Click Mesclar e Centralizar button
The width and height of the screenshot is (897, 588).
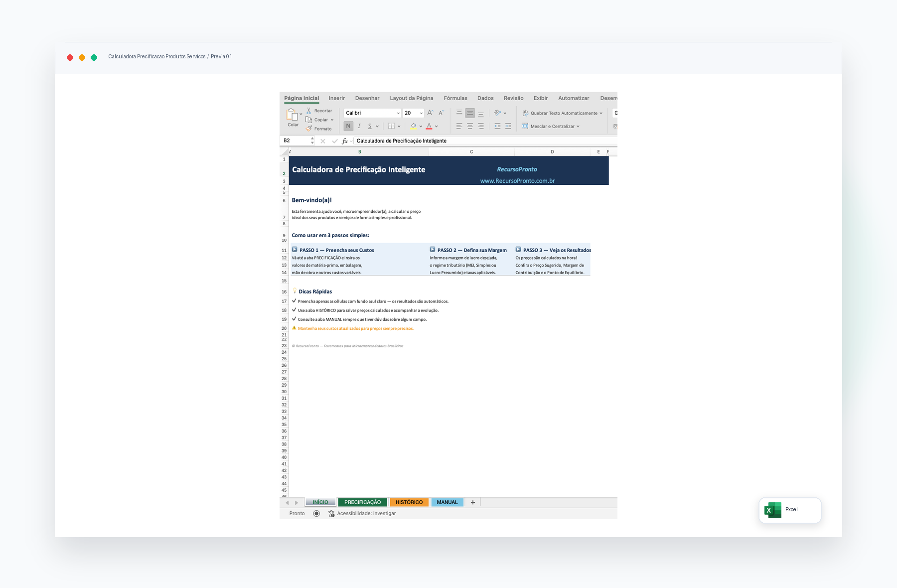click(548, 126)
